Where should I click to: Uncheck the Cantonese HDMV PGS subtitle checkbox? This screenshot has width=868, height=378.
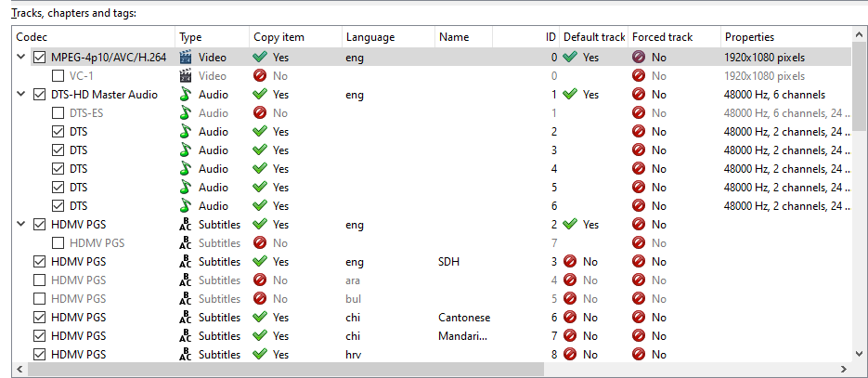[39, 318]
